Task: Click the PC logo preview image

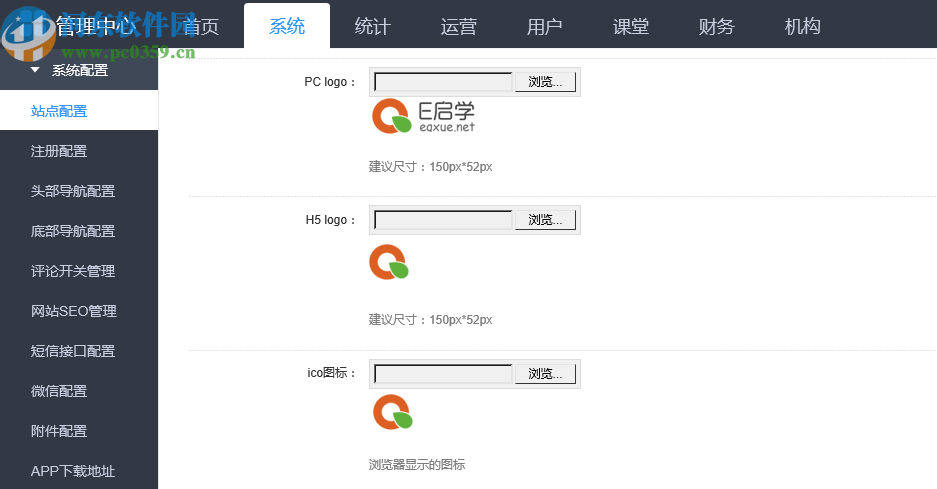Action: [423, 117]
